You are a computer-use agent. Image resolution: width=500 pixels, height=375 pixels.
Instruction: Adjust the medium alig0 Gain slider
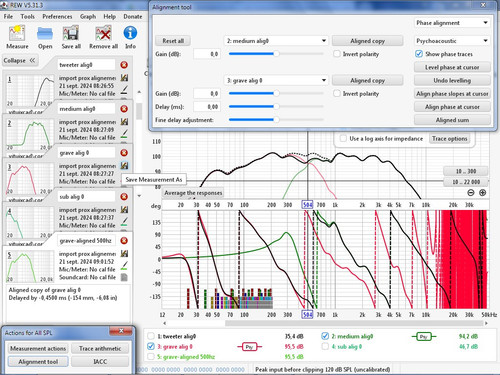[276, 54]
